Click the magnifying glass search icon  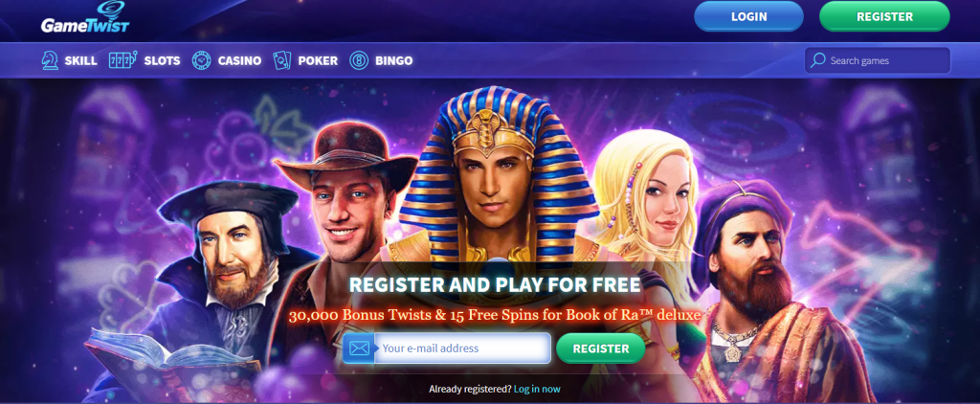(x=817, y=60)
